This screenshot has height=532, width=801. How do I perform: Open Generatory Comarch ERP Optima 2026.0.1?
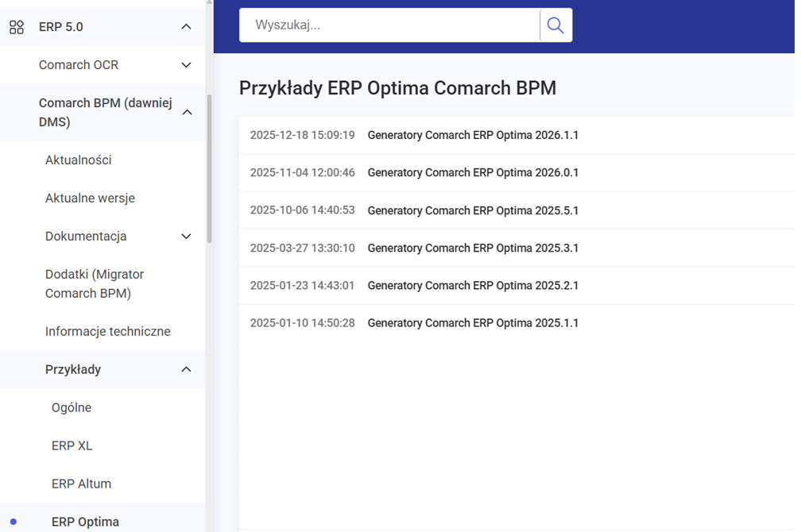click(473, 173)
